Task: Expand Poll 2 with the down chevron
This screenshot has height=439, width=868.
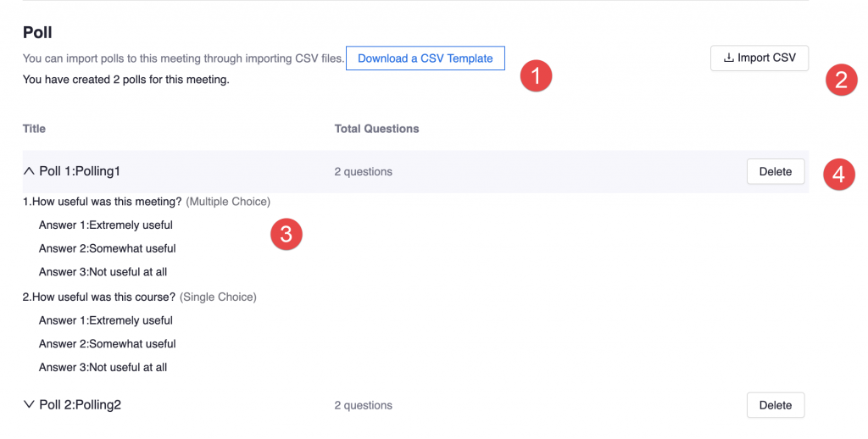Action: pos(29,405)
